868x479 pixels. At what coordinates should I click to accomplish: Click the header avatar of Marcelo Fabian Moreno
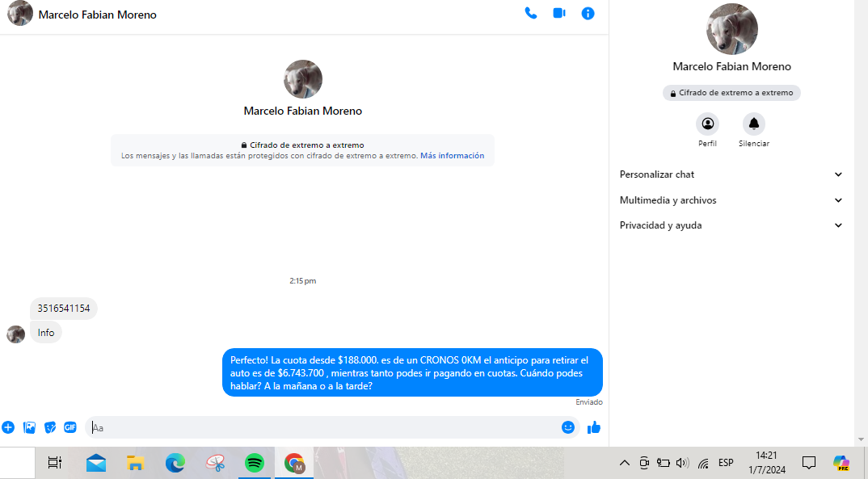(x=20, y=13)
